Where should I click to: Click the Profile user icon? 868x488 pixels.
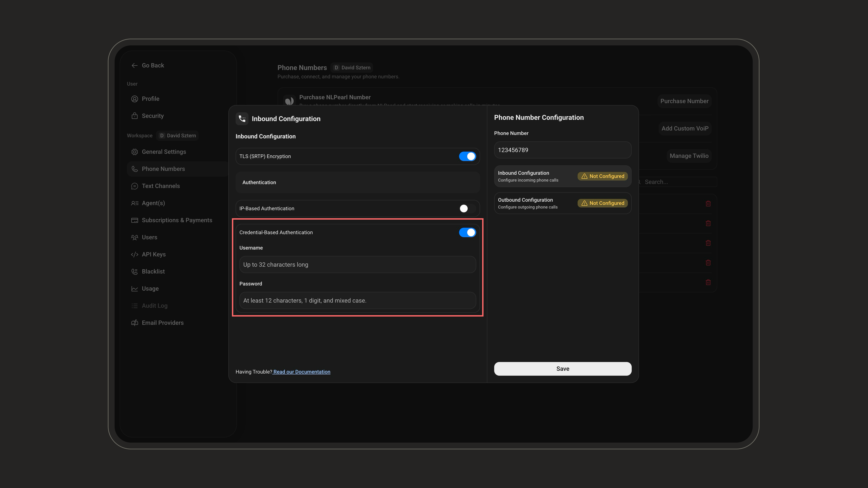[x=134, y=99]
